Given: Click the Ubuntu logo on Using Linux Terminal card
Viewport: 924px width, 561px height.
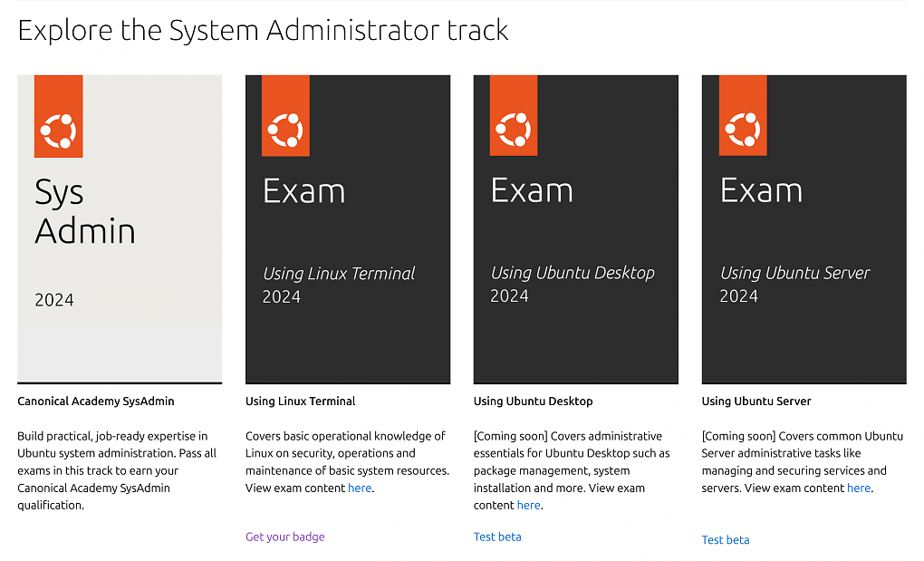Looking at the screenshot, I should point(285,130).
